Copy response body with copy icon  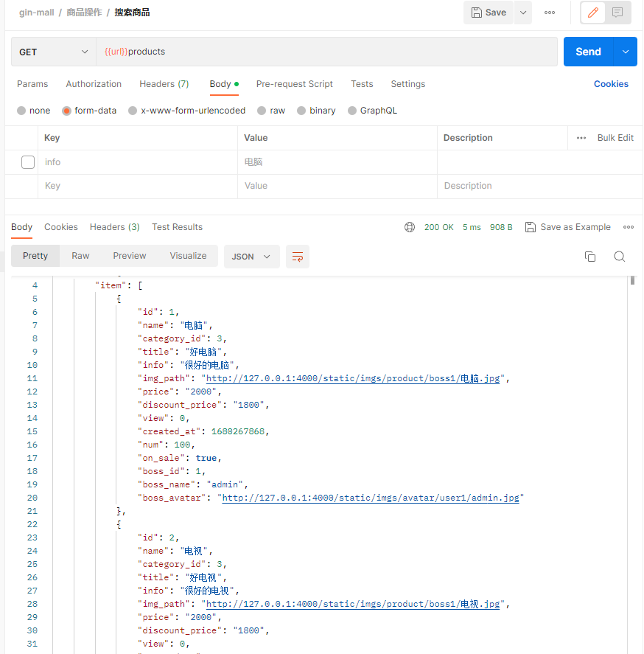point(590,257)
